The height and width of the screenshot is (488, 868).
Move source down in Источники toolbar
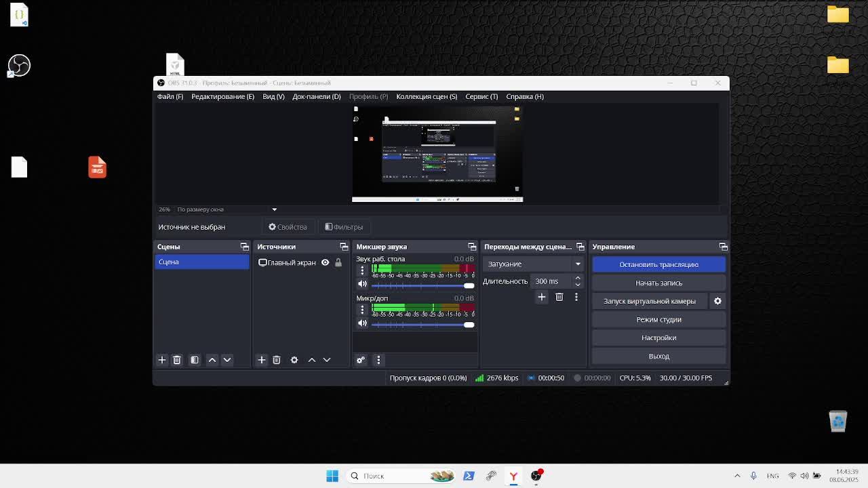pyautogui.click(x=327, y=360)
